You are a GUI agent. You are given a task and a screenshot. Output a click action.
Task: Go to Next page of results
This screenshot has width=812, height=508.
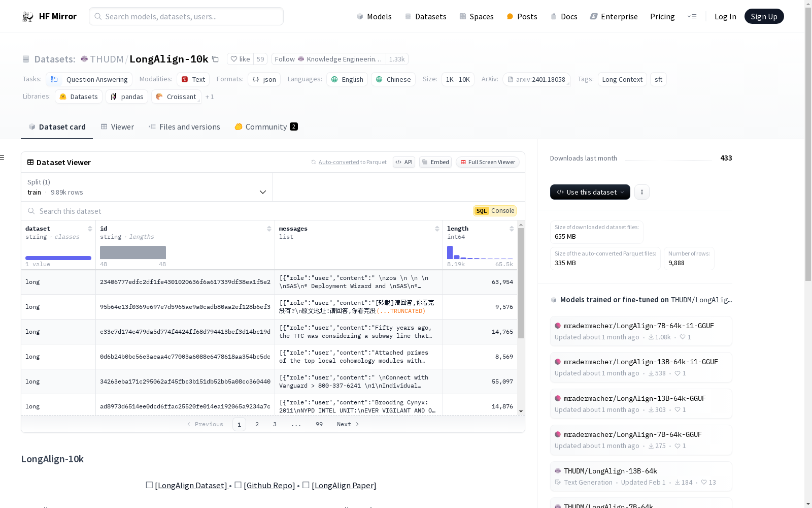pos(348,424)
